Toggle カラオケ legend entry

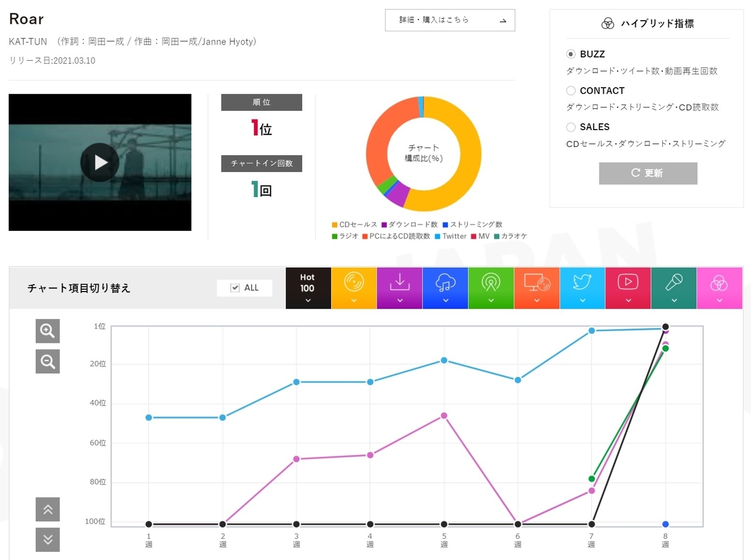510,236
